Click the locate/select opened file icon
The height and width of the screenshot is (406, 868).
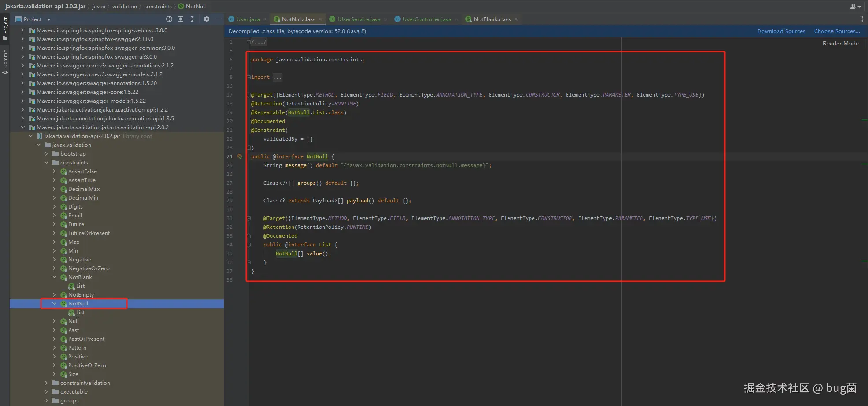[x=169, y=19]
